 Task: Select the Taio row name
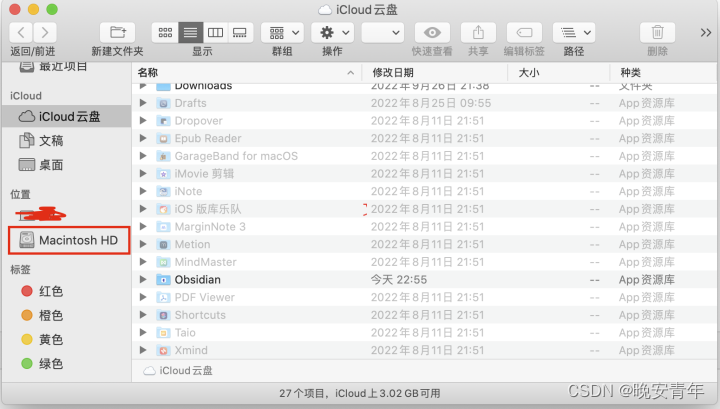(x=185, y=333)
